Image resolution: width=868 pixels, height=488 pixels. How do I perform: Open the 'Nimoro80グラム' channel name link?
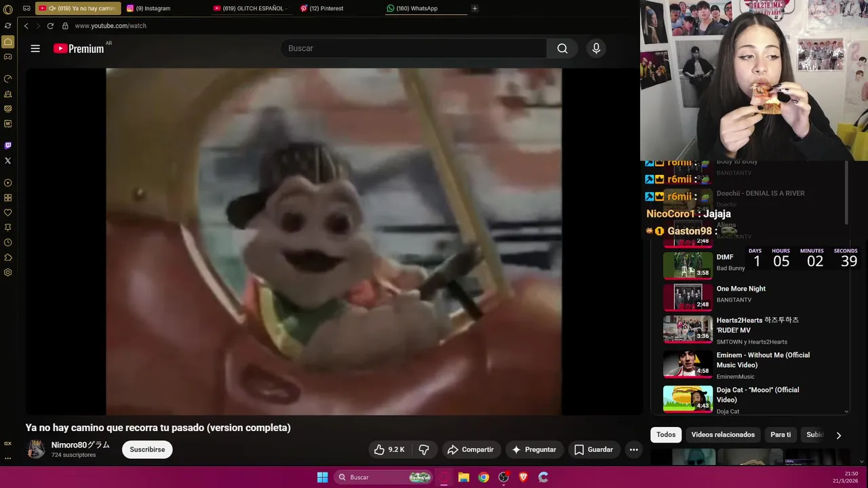coord(81,445)
